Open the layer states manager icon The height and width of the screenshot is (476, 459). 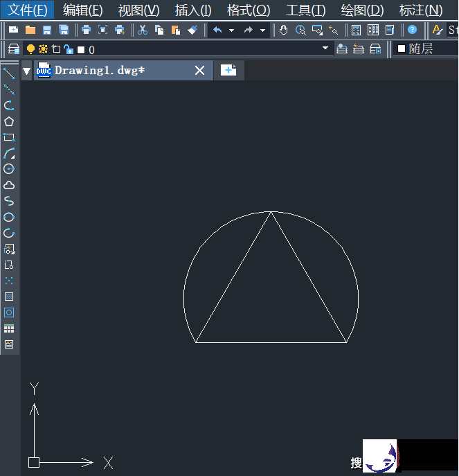click(x=375, y=49)
